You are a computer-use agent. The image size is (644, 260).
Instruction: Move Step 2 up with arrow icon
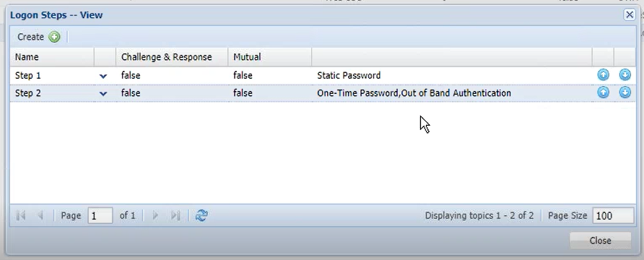coord(603,92)
